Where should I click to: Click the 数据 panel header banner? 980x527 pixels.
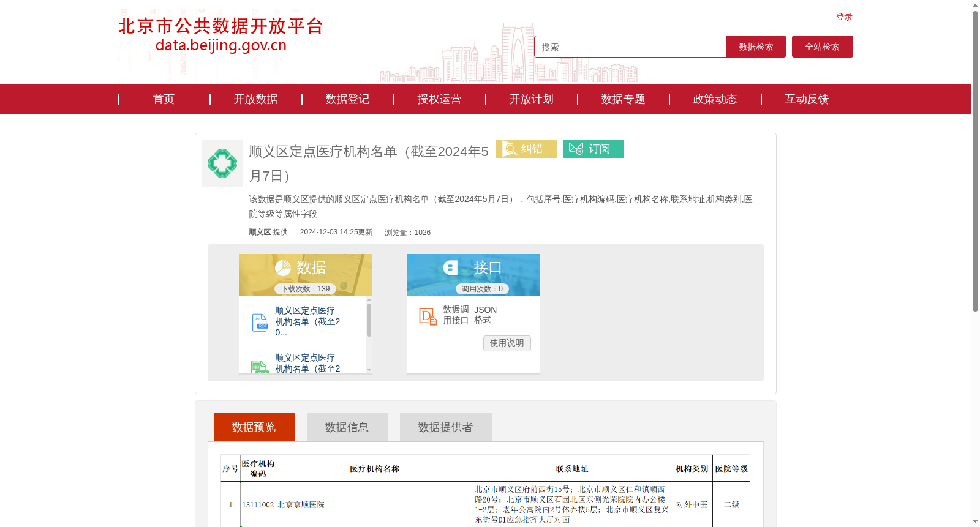tap(305, 275)
